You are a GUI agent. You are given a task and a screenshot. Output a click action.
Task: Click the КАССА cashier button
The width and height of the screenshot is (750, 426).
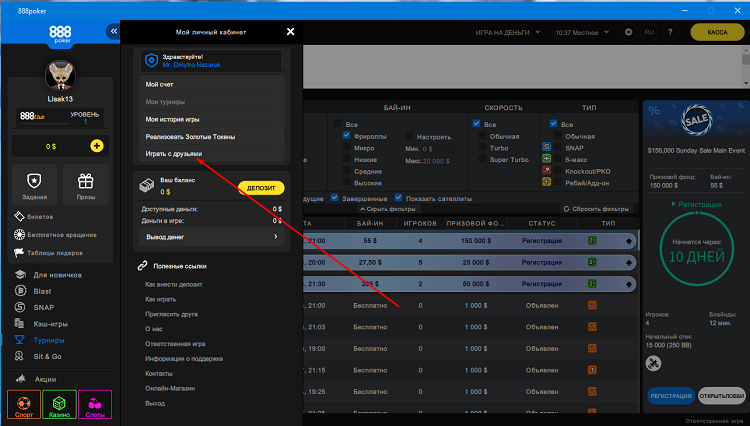(x=717, y=32)
